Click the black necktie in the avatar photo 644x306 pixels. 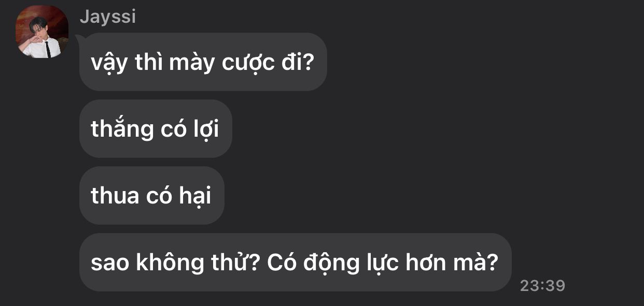point(48,49)
